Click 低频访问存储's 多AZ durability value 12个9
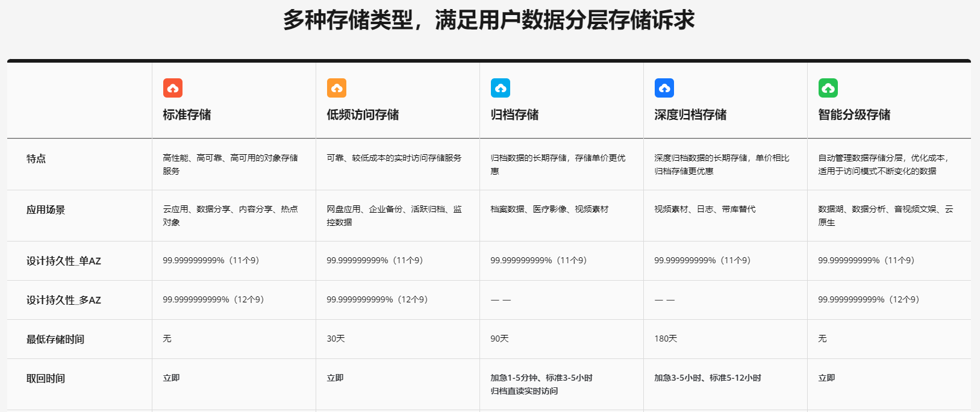Screen dimensions: 980x412 coord(378,299)
